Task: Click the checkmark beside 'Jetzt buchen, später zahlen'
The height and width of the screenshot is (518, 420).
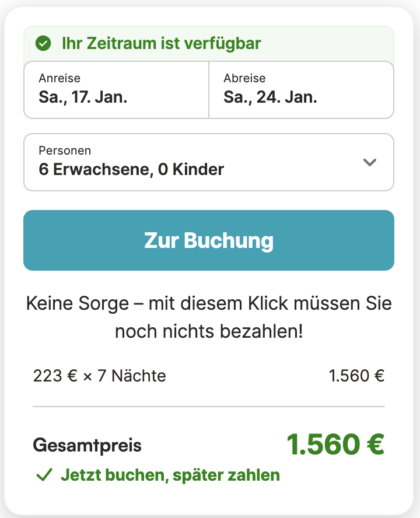Action: pos(44,475)
